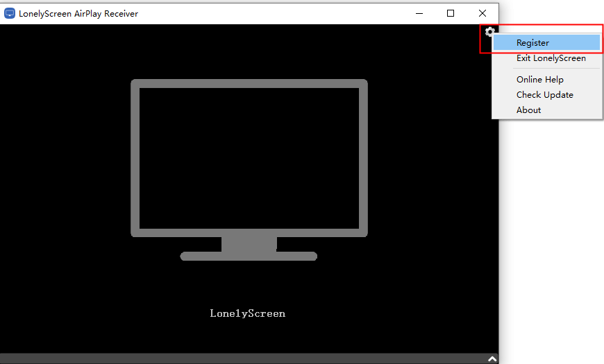604x364 pixels.
Task: Open the About menu entry
Action: [x=546, y=110]
